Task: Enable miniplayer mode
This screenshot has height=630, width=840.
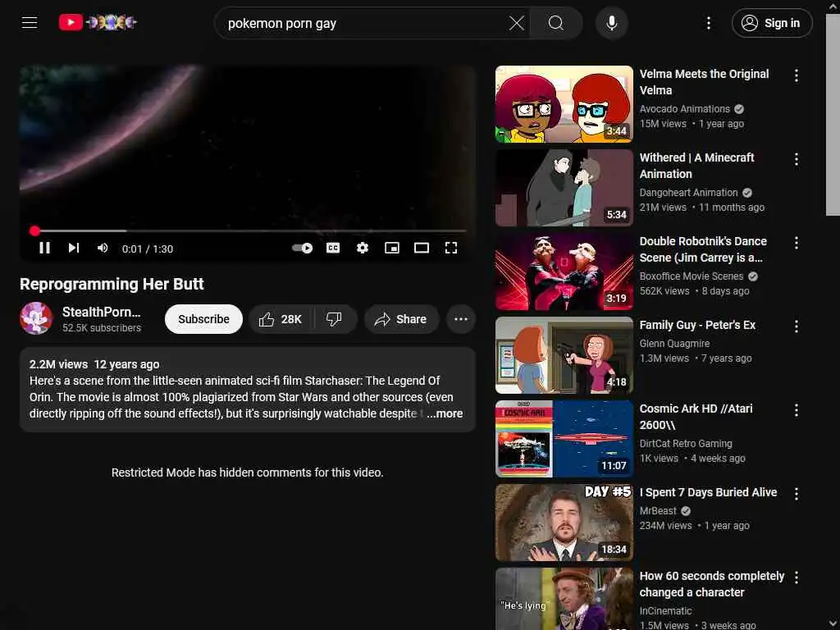Action: [x=391, y=248]
